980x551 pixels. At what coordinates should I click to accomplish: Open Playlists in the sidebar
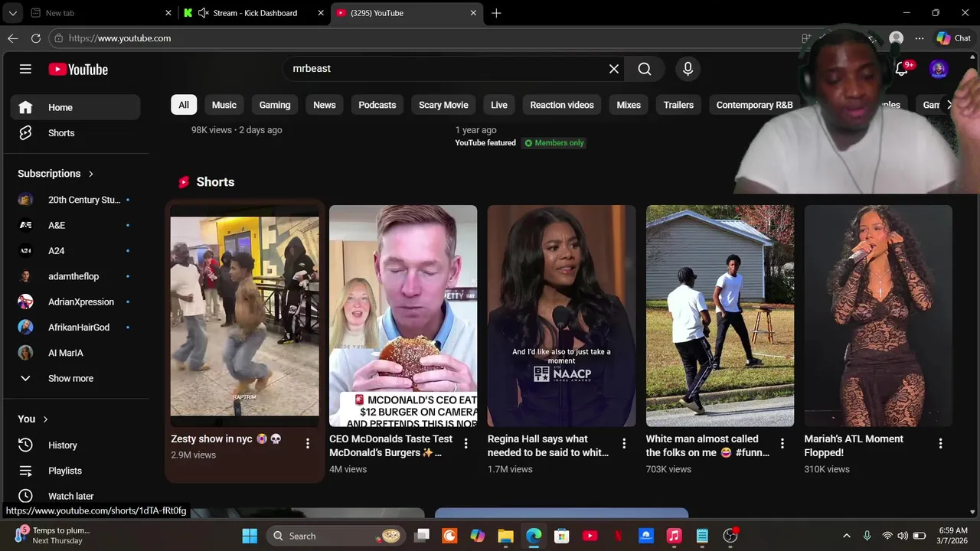(x=75, y=471)
